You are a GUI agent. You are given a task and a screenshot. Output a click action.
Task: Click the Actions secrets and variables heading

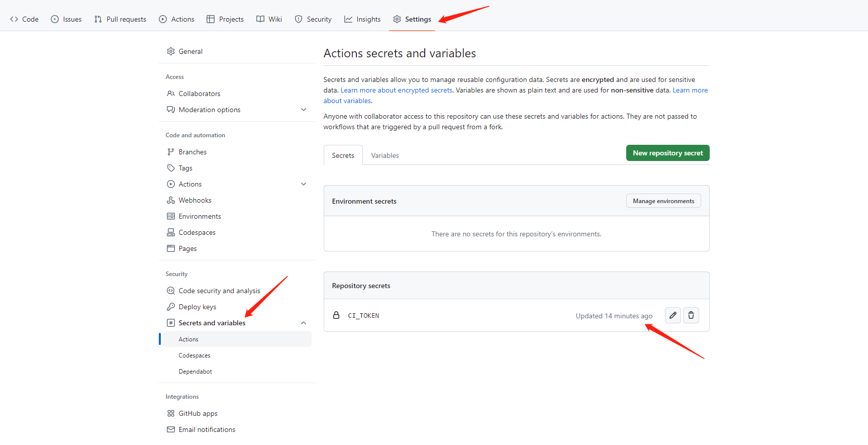pyautogui.click(x=400, y=53)
